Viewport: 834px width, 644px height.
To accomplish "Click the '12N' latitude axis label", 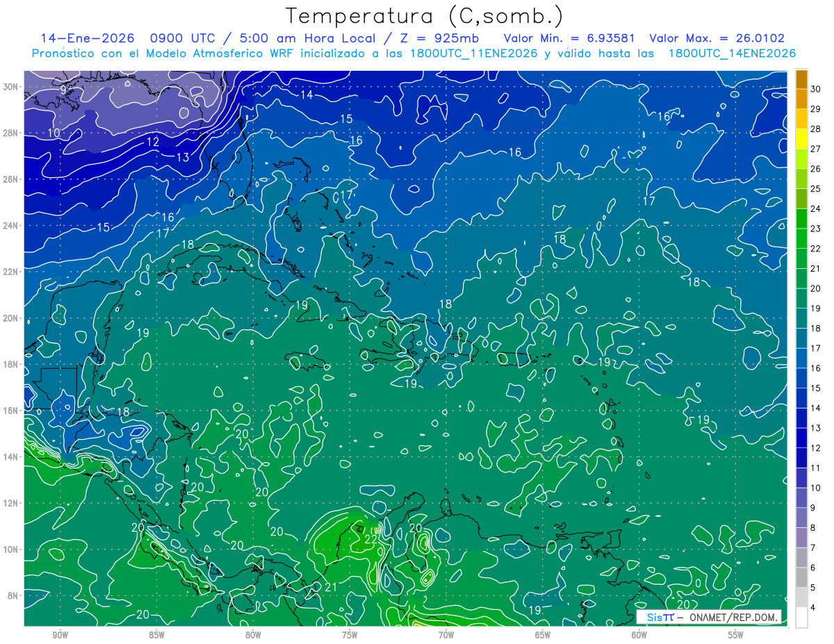I will [x=11, y=503].
